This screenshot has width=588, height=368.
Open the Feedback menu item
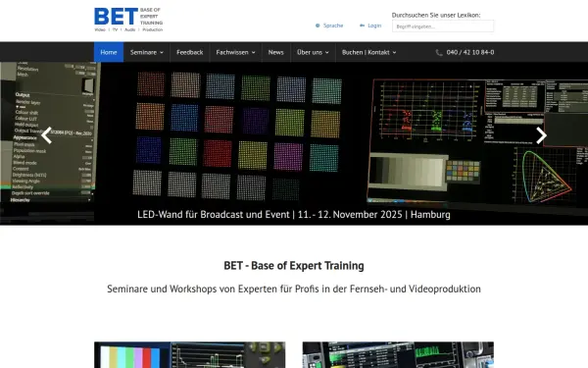click(190, 52)
